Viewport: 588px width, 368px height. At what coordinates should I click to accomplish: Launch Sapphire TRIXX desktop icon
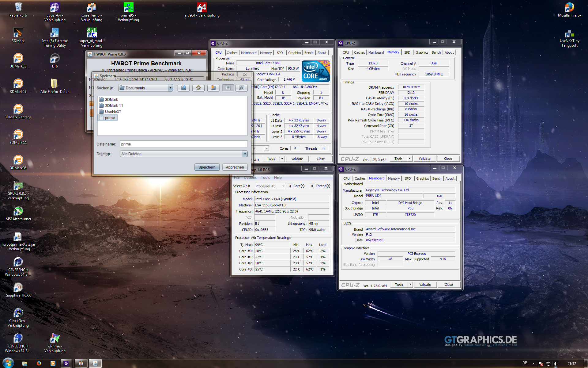coord(18,290)
